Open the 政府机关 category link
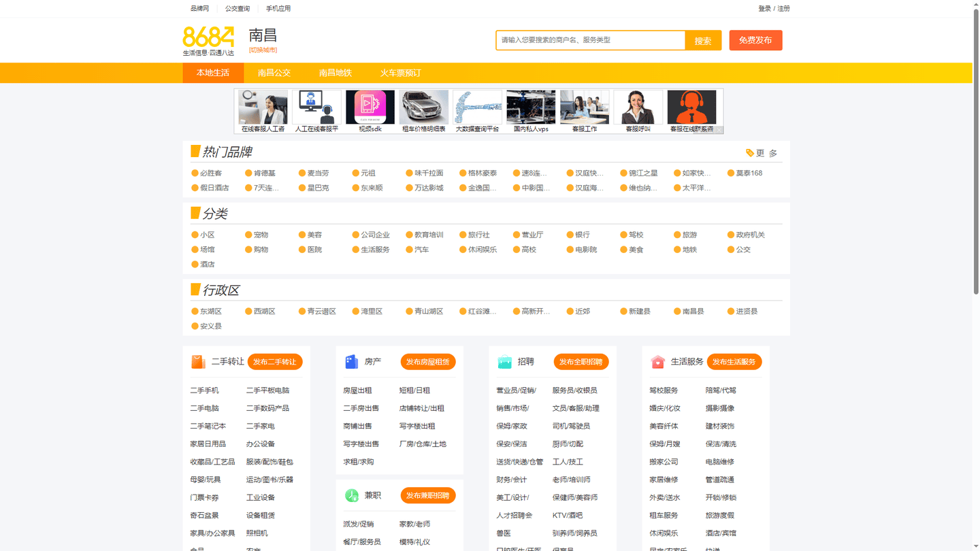980x551 pixels. (751, 235)
